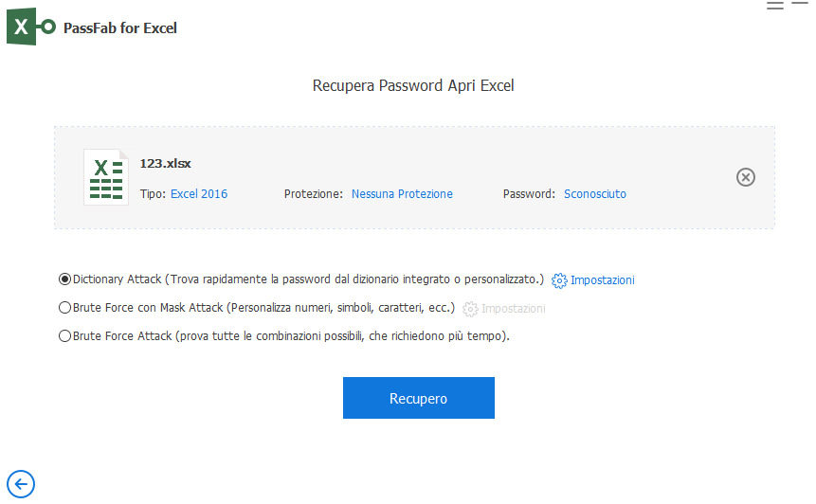
Task: Choose the Brute Force Attack radio button
Action: pyautogui.click(x=65, y=335)
